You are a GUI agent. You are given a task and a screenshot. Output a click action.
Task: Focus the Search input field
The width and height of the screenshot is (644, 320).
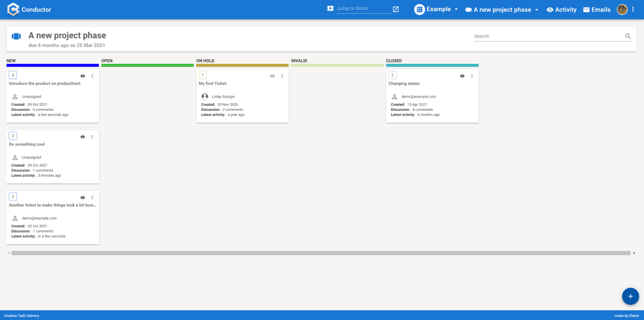pyautogui.click(x=549, y=36)
